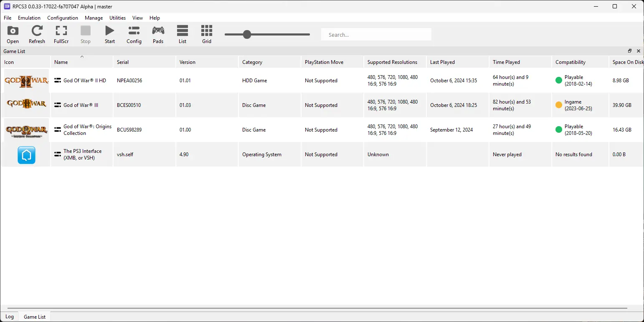Start the selected game
Screen dimensions: 644x322
(x=110, y=34)
